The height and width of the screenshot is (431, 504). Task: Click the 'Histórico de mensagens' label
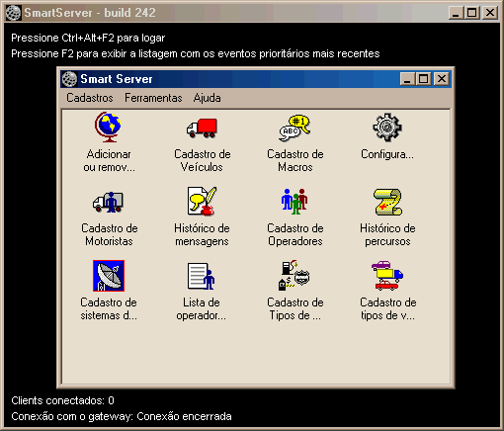(x=202, y=234)
